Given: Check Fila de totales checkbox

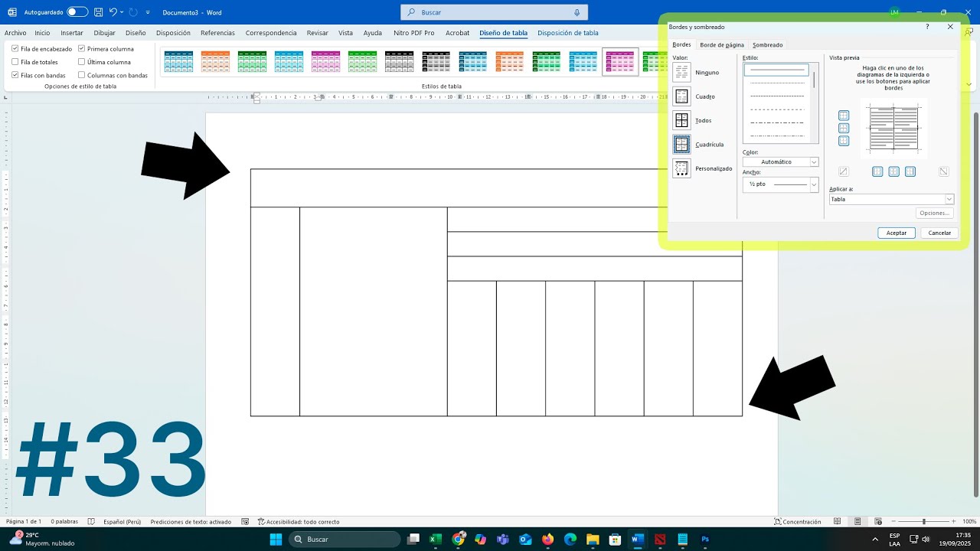Looking at the screenshot, I should coord(15,62).
